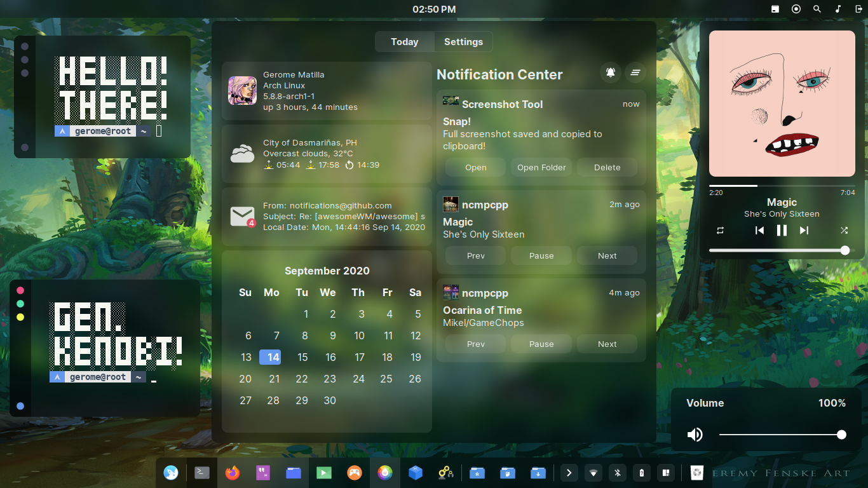
Task: Click the Volume slider handle
Action: [x=841, y=435]
